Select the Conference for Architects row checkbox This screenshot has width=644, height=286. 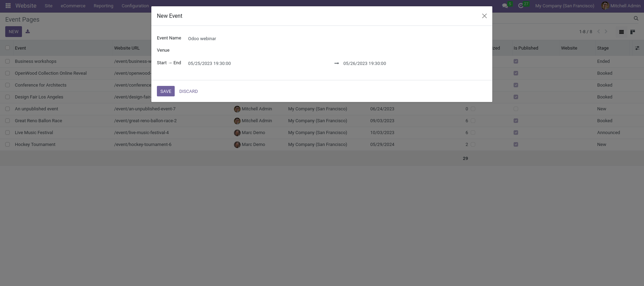[7, 85]
